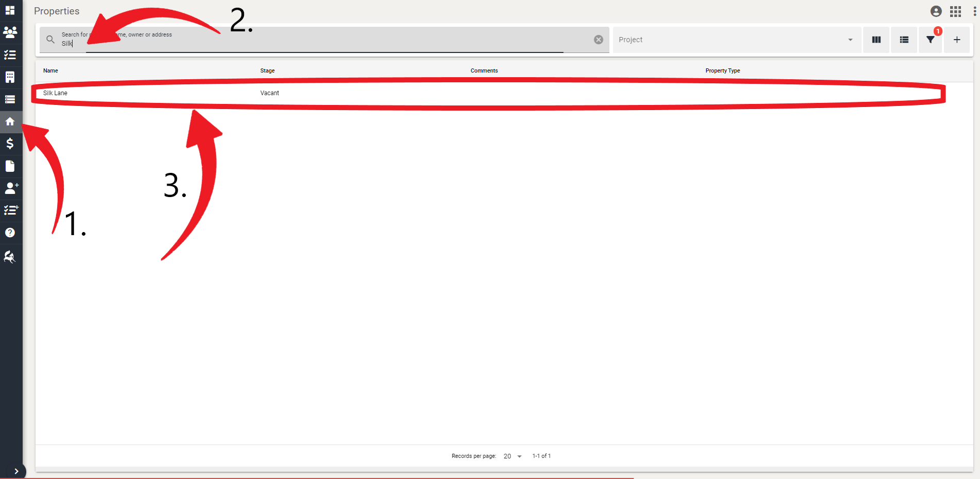This screenshot has height=479, width=980.
Task: Open filters showing the red 1 badge
Action: [x=930, y=40]
